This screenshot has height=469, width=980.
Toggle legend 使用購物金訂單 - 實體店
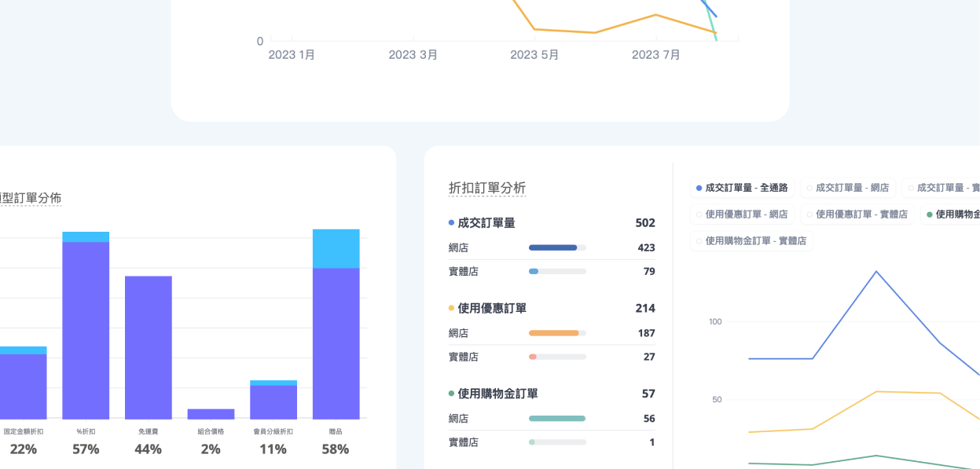tap(751, 240)
